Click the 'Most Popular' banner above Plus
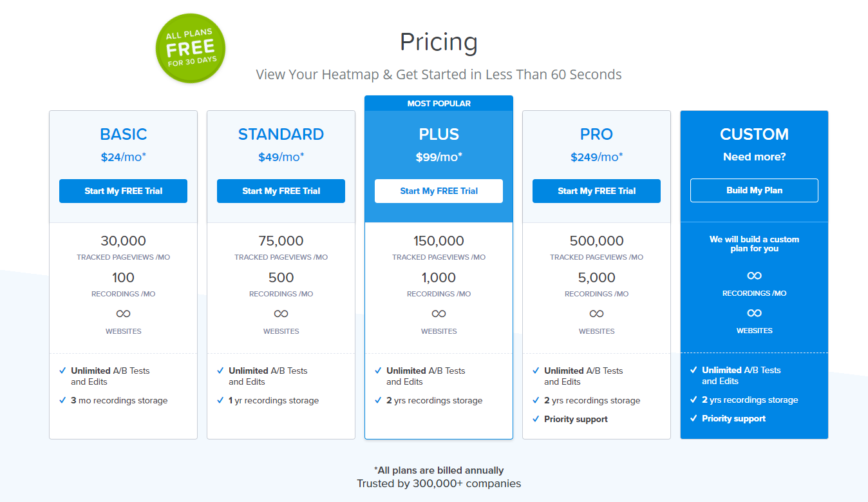Viewport: 868px width, 502px height. pyautogui.click(x=439, y=103)
